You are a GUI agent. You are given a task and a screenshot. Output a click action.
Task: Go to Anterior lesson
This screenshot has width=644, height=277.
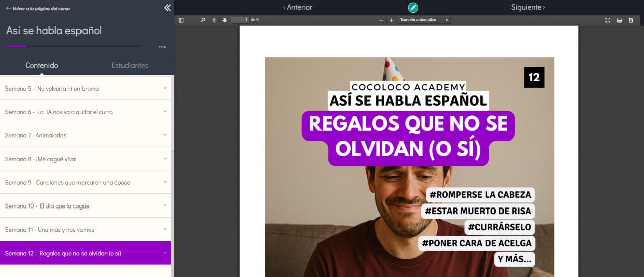click(x=297, y=7)
